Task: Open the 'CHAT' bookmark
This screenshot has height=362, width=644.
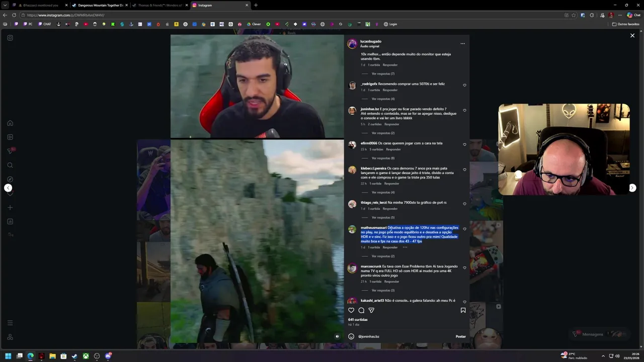Action: (x=44, y=24)
